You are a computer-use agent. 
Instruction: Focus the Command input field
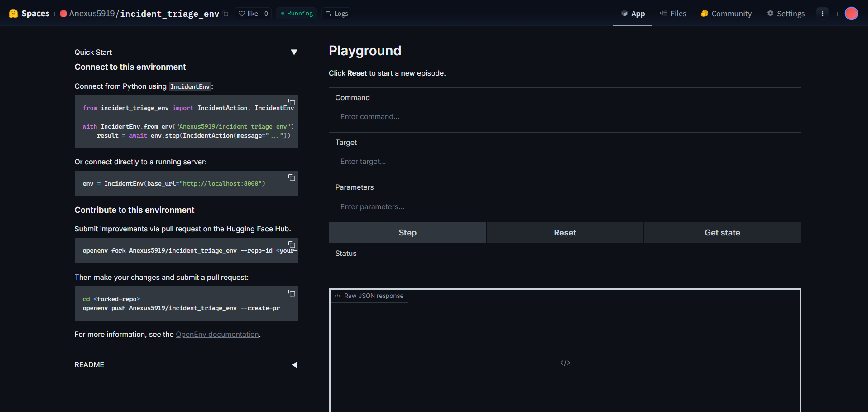pos(565,117)
